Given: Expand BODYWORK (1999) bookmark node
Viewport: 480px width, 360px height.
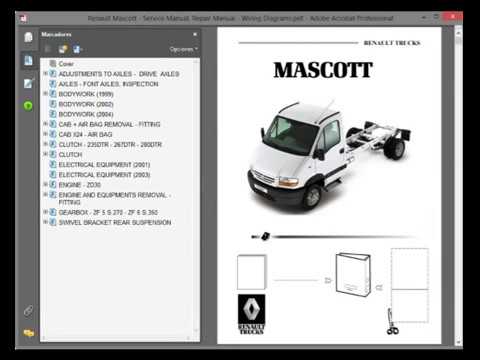Looking at the screenshot, I should point(45,94).
